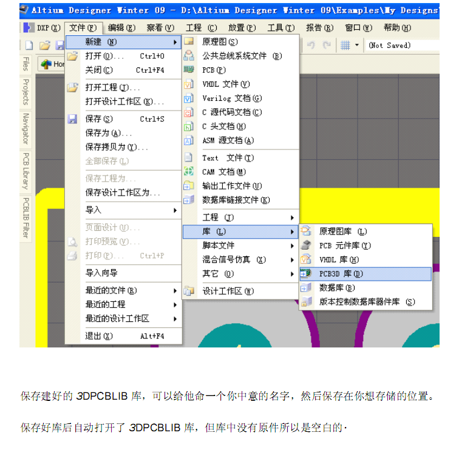
Task: Click the 设计工作区 (W) icon
Action: pyautogui.click(x=189, y=291)
